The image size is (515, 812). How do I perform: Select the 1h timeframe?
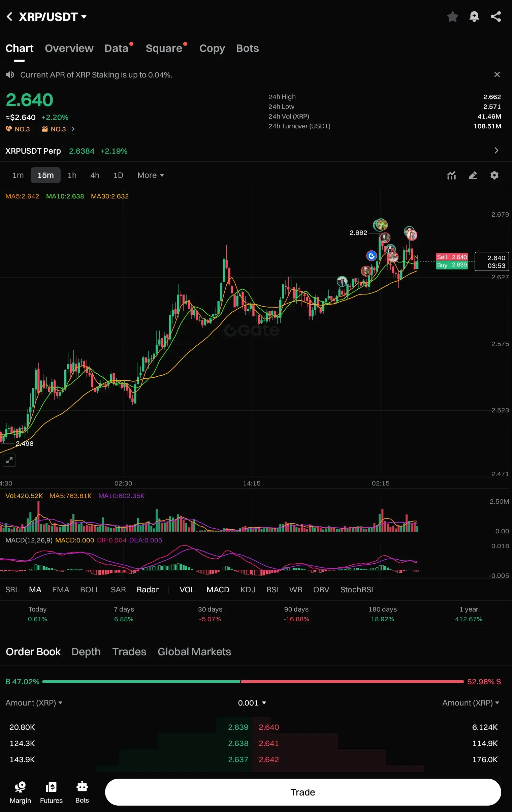72,176
